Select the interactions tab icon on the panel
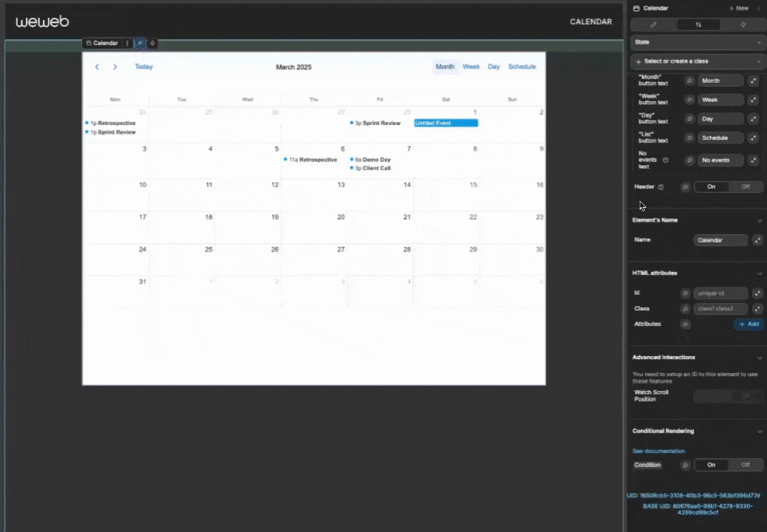The width and height of the screenshot is (767, 532). click(743, 24)
